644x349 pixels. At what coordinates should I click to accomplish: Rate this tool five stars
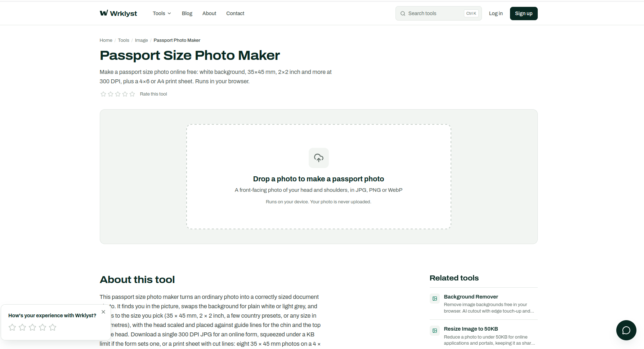(x=132, y=94)
